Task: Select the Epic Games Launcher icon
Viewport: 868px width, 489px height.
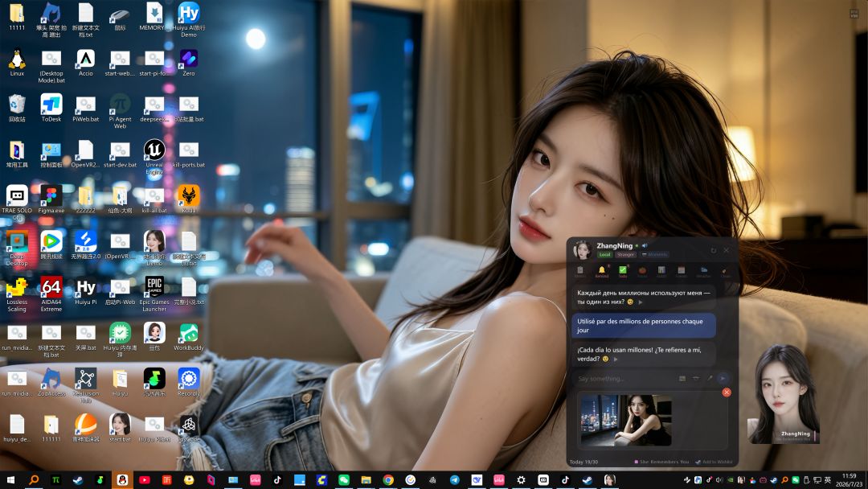Action: [154, 294]
